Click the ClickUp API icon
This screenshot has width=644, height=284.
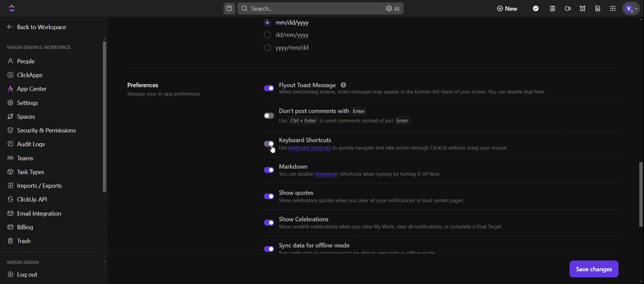10,199
